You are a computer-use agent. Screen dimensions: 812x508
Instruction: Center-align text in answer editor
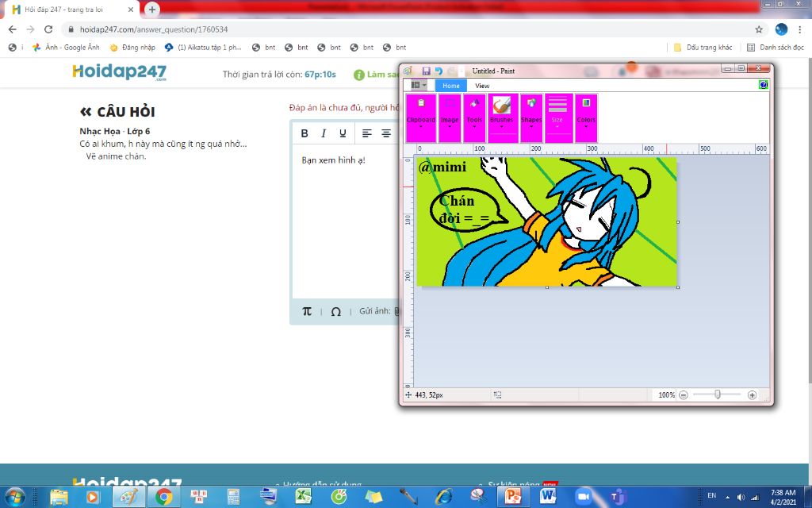pos(386,133)
